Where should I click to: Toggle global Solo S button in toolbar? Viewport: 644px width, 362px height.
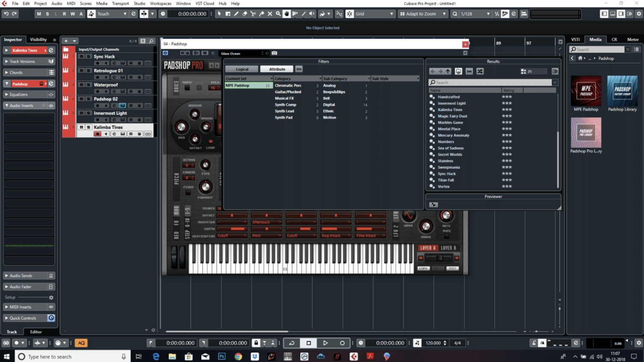pyautogui.click(x=47, y=14)
